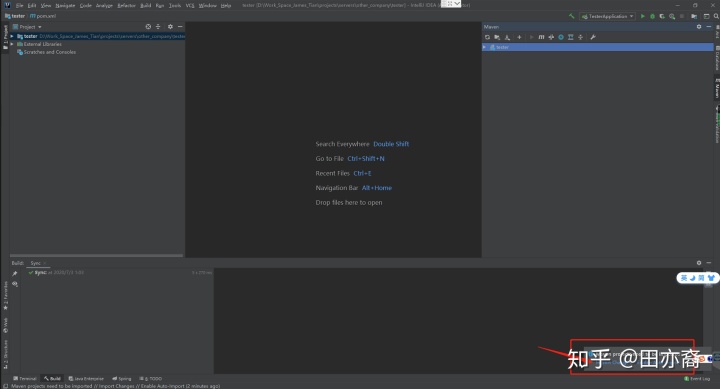
Task: Open the Tools menu
Action: [x=174, y=6]
